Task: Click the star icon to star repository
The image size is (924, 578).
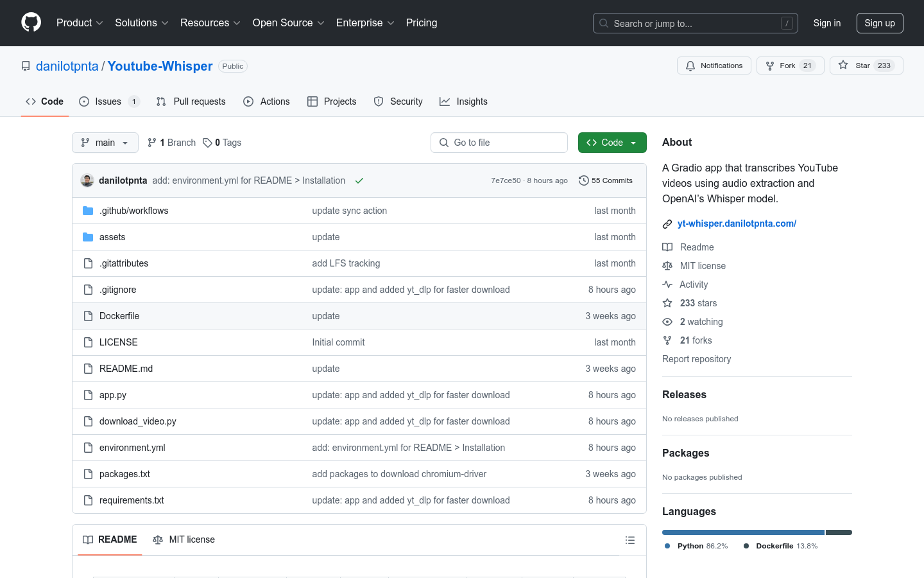Action: click(843, 66)
